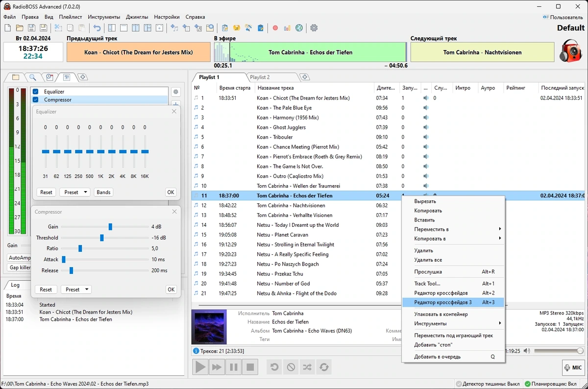Viewport: 588px width, 389px height.
Task: Click the AutoAmp toggle button
Action: pyautogui.click(x=20, y=258)
